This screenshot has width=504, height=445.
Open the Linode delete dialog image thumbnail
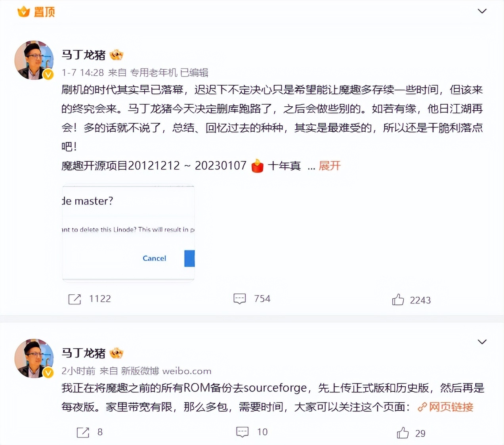tap(128, 233)
